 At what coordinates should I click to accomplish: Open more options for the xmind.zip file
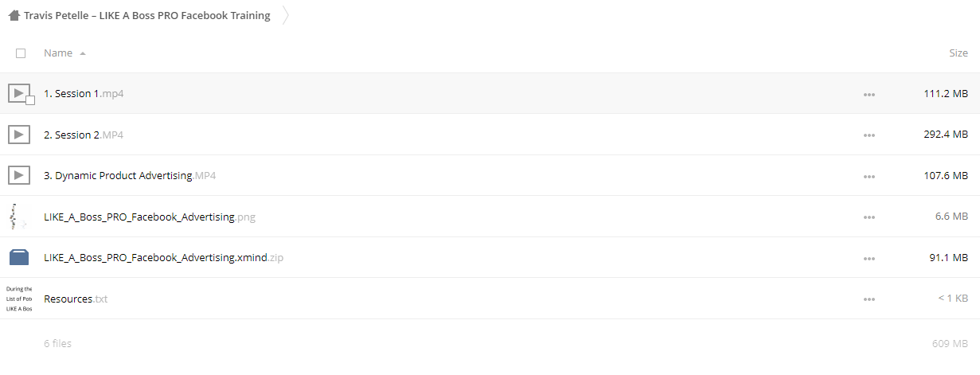point(869,258)
